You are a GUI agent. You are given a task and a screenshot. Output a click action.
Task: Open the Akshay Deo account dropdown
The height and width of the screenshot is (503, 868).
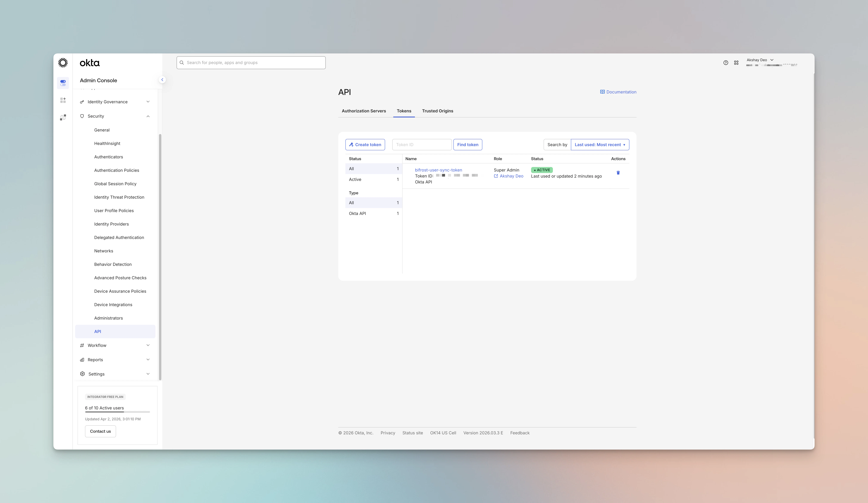(x=760, y=60)
